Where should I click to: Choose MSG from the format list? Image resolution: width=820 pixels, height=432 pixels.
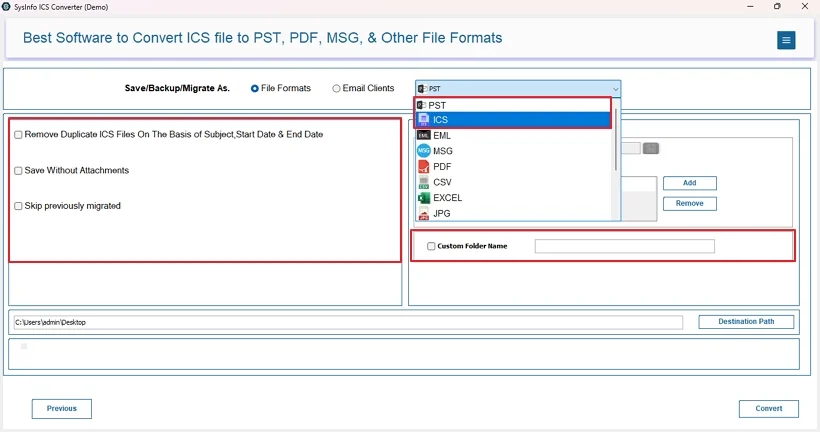click(x=514, y=151)
